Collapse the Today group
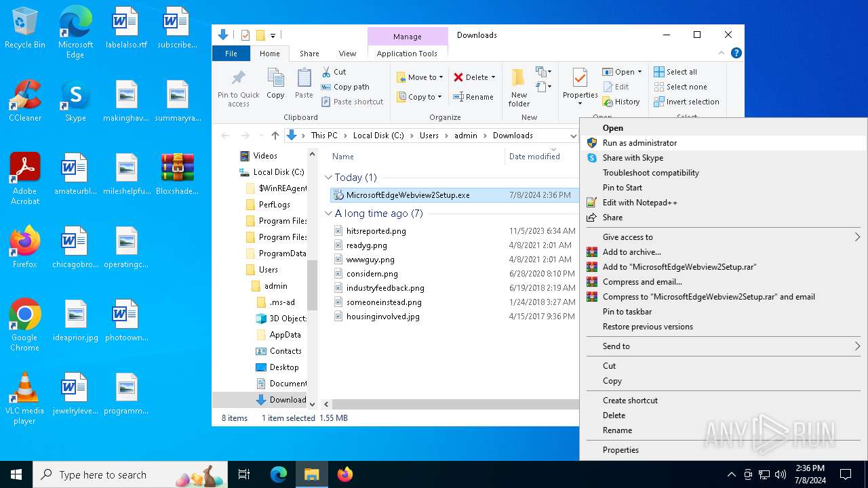 click(329, 178)
